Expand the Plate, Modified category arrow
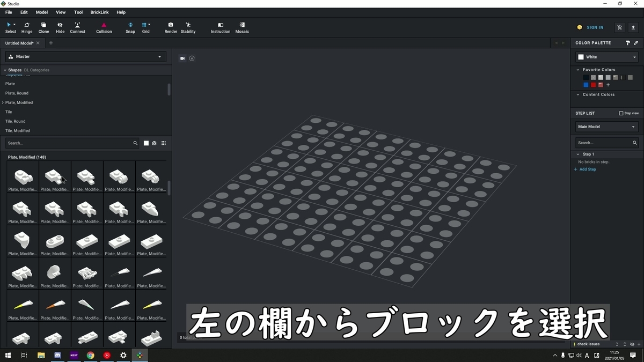The height and width of the screenshot is (362, 644). click(3, 102)
